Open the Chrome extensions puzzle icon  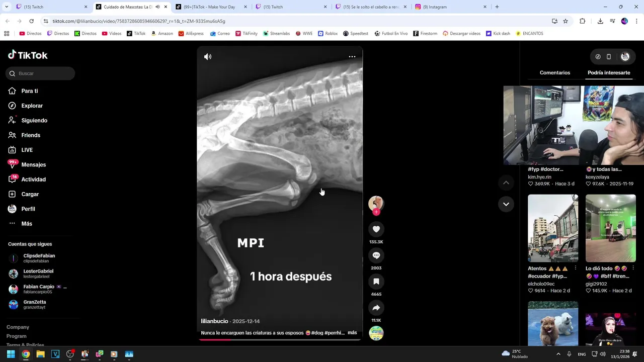pyautogui.click(x=583, y=21)
